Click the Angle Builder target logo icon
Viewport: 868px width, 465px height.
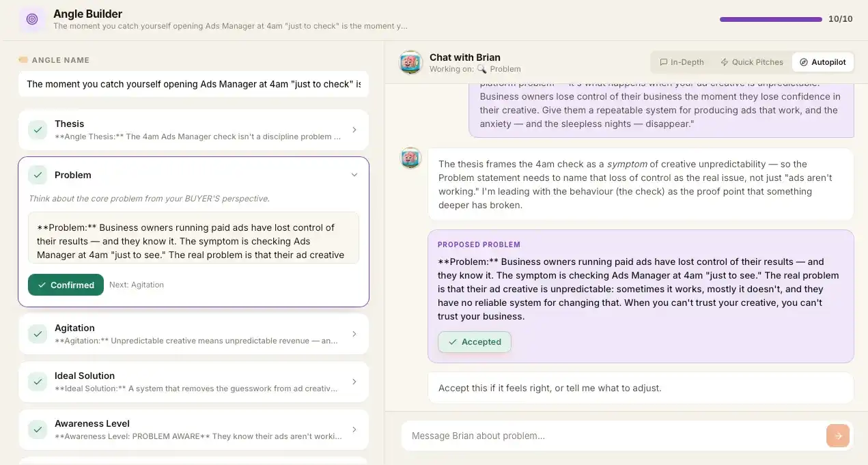32,19
